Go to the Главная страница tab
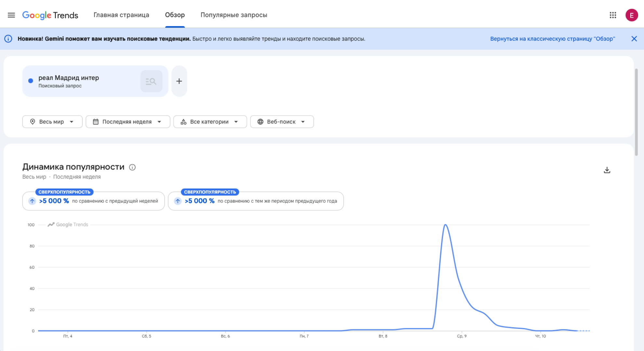The width and height of the screenshot is (644, 351). pos(121,15)
